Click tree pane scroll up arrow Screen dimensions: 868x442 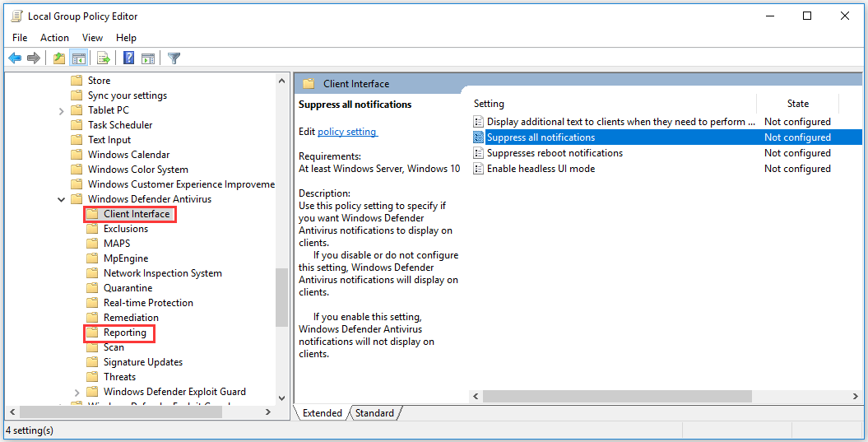[x=281, y=81]
